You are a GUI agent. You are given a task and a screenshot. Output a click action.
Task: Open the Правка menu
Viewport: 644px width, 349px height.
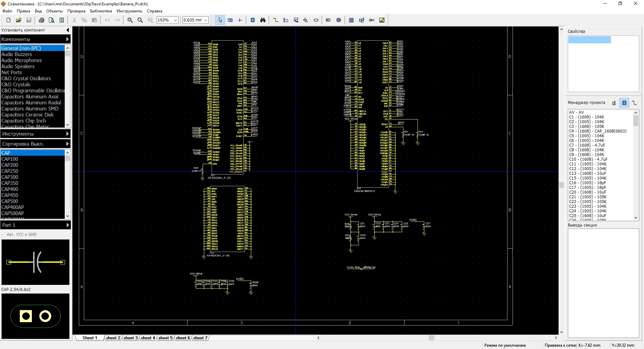coord(23,11)
